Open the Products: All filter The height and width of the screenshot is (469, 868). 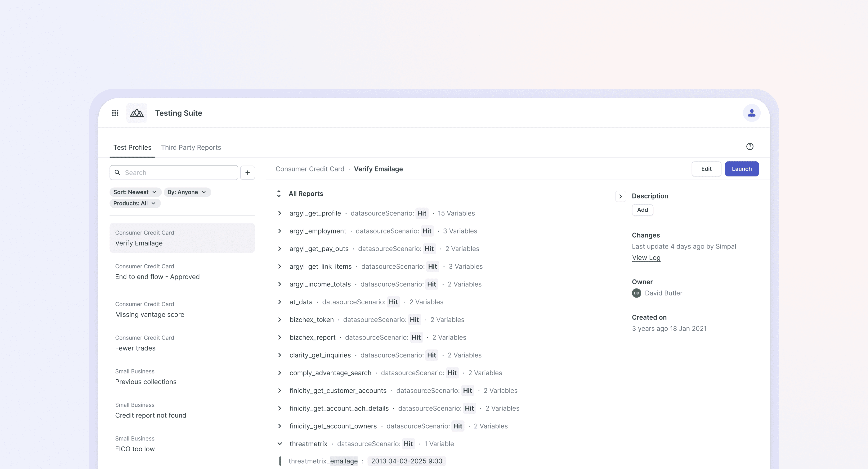pos(134,203)
